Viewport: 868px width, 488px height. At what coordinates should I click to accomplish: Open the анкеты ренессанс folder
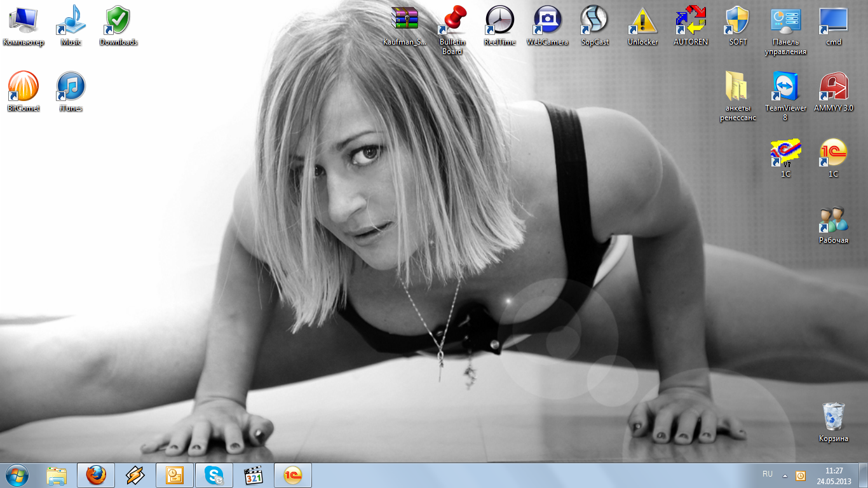pyautogui.click(x=738, y=96)
